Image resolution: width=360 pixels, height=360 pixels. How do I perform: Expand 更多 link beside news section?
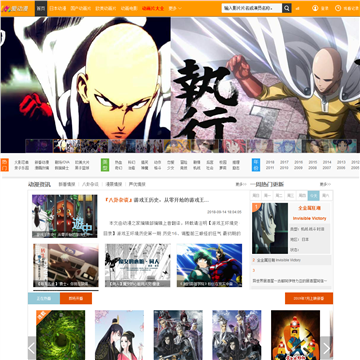pos(241,184)
